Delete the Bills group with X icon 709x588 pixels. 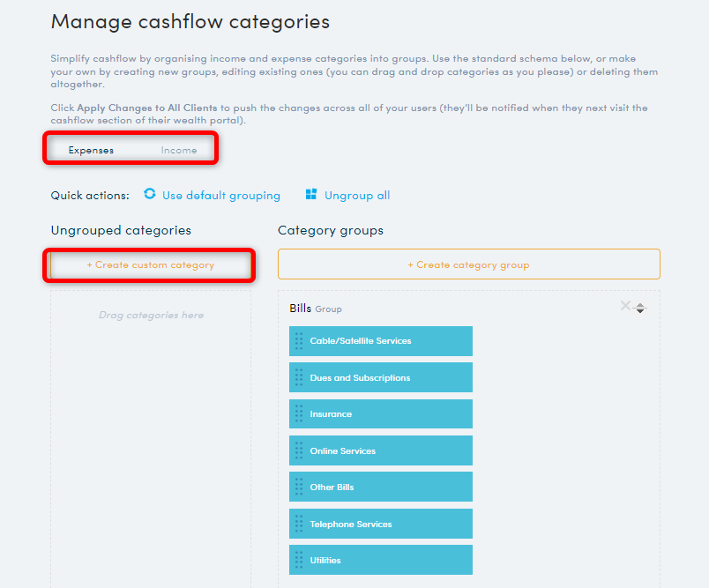click(x=625, y=306)
